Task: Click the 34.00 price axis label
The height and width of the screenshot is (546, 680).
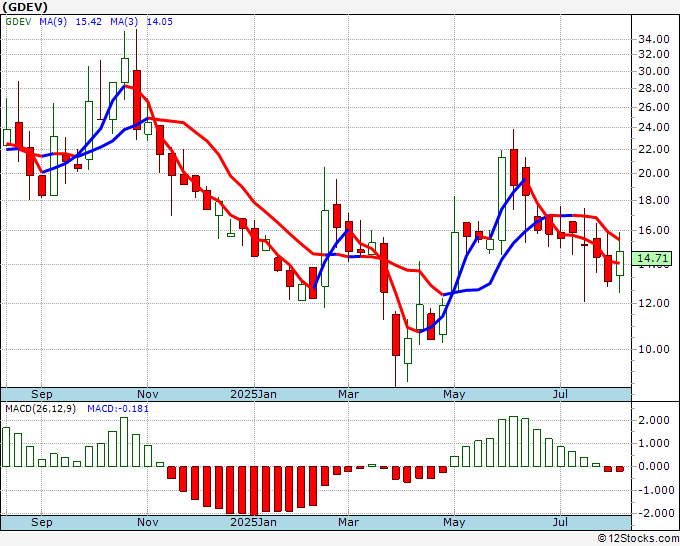Action: coord(654,39)
